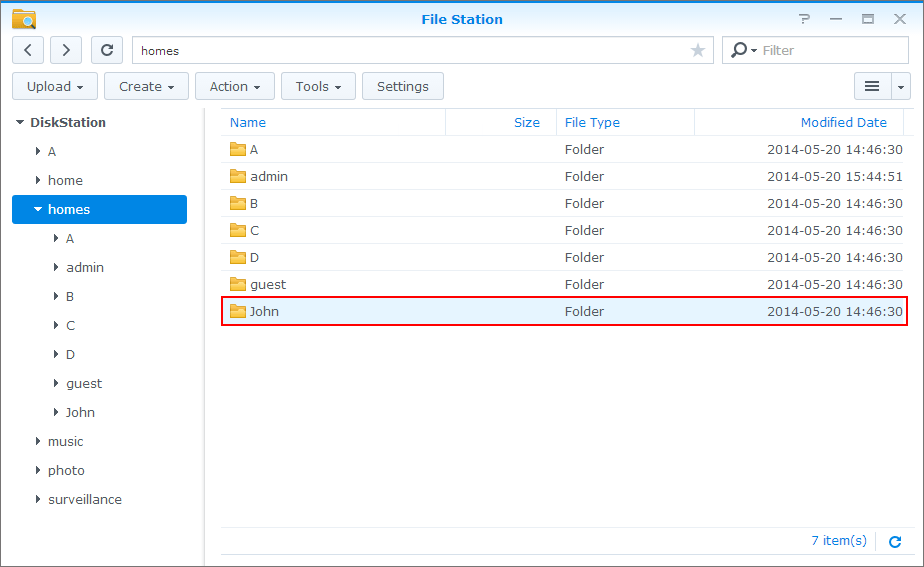The width and height of the screenshot is (924, 567).
Task: Switch to list view via the three-line icon
Action: pyautogui.click(x=872, y=87)
